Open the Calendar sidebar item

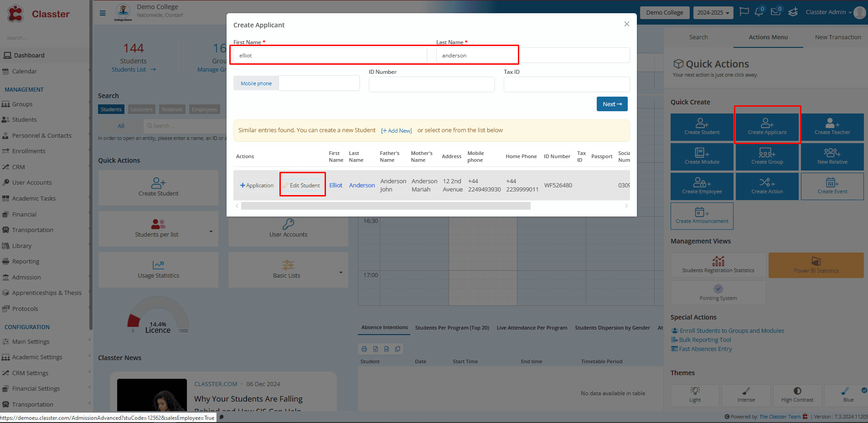click(x=45, y=71)
